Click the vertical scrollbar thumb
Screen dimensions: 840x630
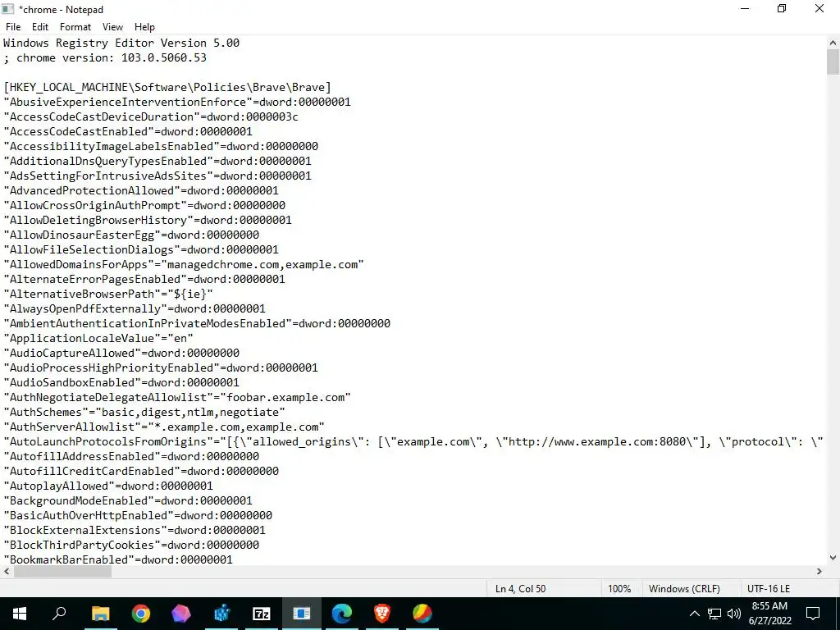coord(833,62)
